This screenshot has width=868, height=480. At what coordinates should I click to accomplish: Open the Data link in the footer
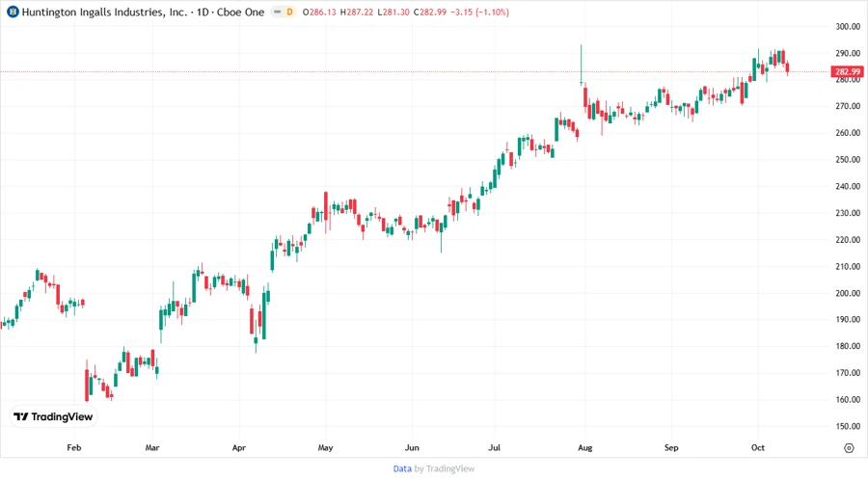(x=402, y=468)
